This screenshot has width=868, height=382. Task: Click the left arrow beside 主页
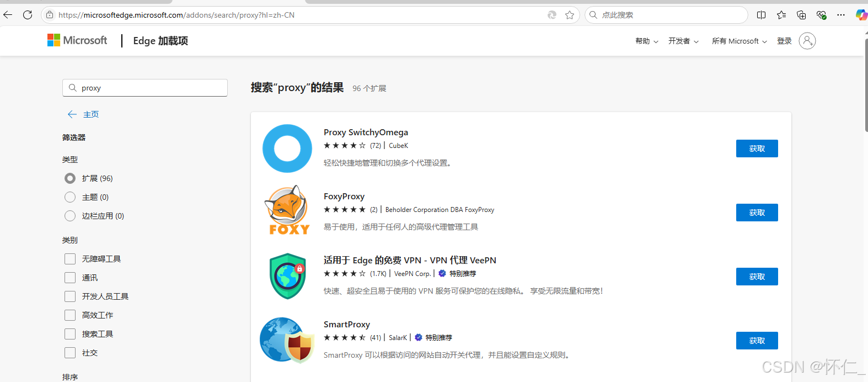72,114
